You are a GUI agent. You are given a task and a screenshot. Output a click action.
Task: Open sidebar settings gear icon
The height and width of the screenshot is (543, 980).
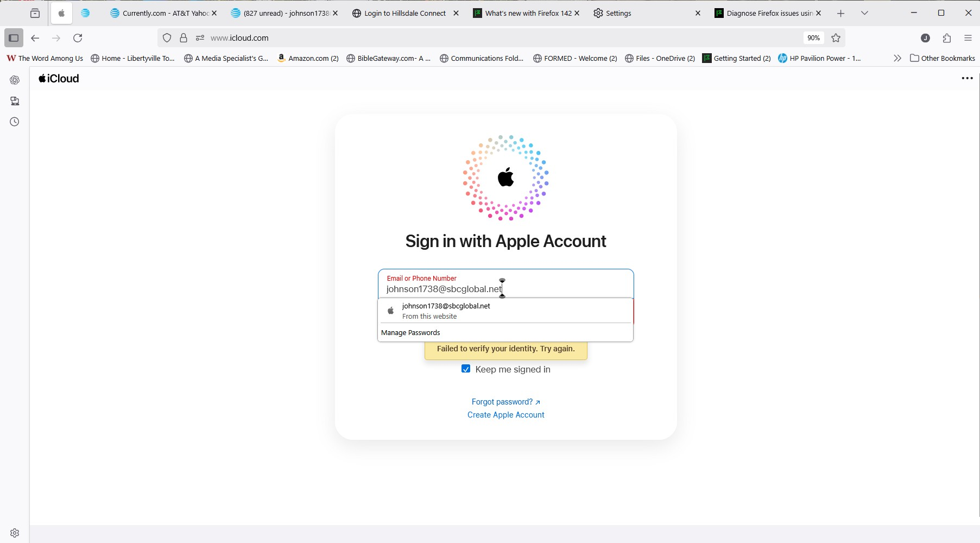coord(15,533)
